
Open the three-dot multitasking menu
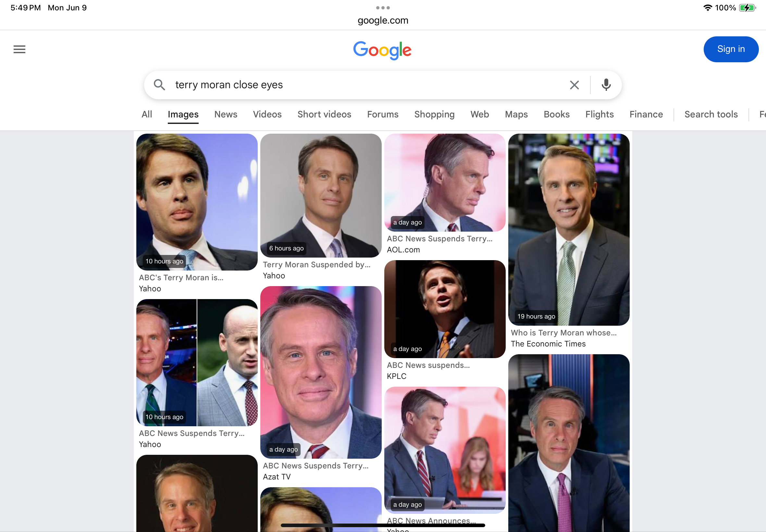383,8
